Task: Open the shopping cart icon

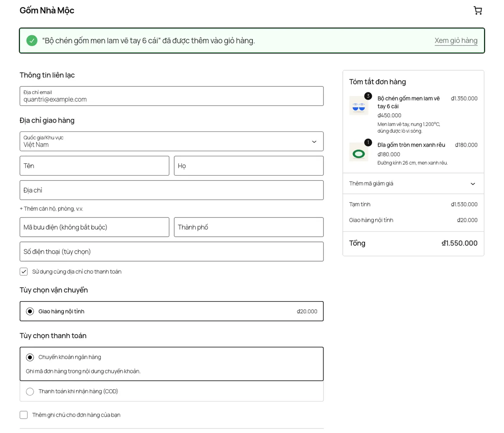Action: coord(478,10)
